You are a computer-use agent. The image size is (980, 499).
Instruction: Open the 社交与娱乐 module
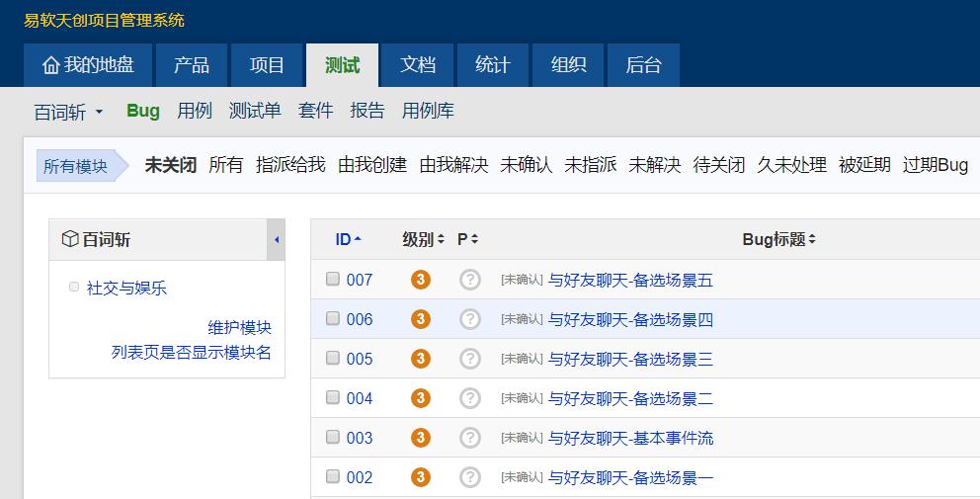[x=126, y=288]
